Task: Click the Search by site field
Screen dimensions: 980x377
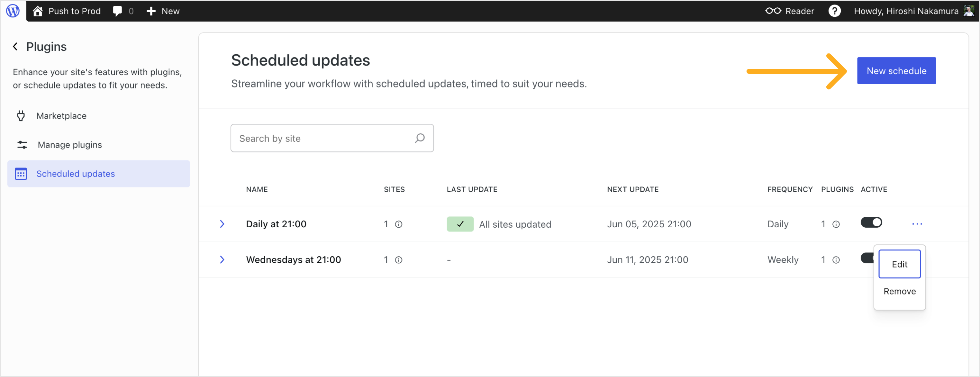Action: [x=323, y=138]
